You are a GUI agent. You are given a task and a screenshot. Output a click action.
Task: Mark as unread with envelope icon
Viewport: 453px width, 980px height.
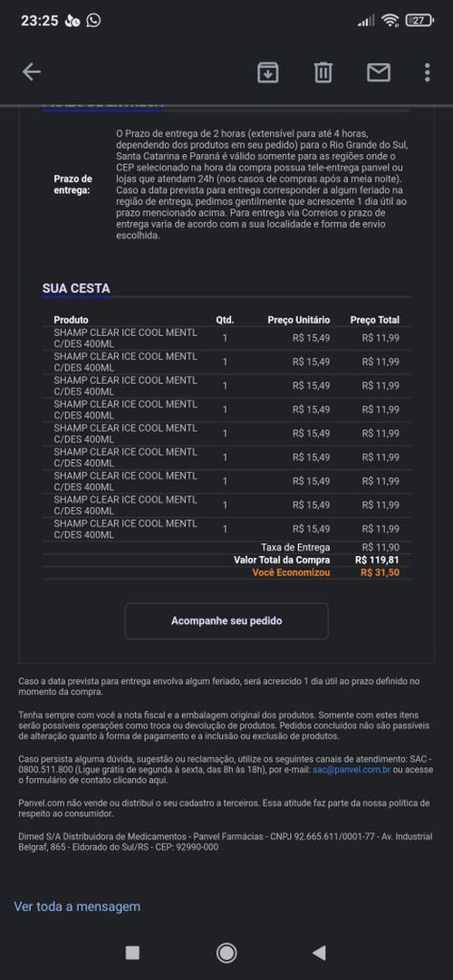(378, 72)
